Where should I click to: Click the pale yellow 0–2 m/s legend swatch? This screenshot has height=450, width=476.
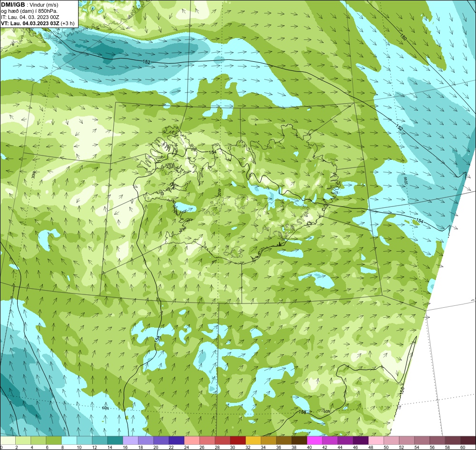8,440
